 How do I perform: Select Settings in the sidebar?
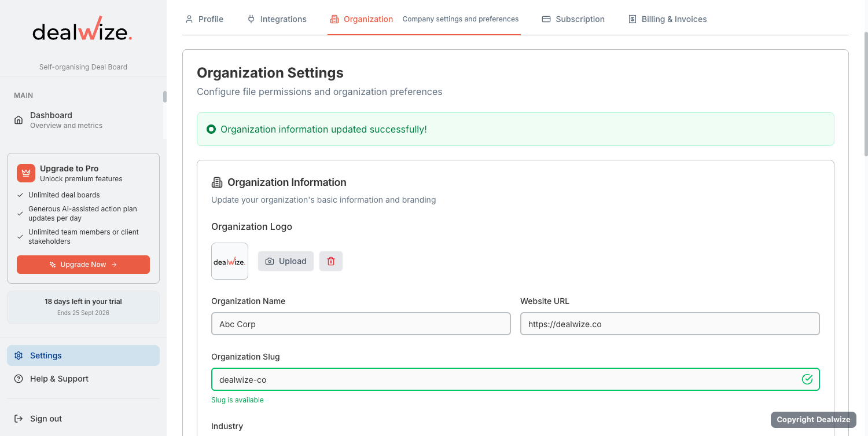[83, 356]
